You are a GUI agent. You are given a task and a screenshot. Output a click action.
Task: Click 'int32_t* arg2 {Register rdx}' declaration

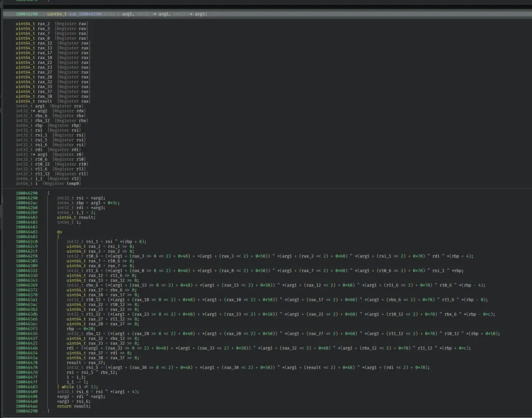[x=51, y=111]
